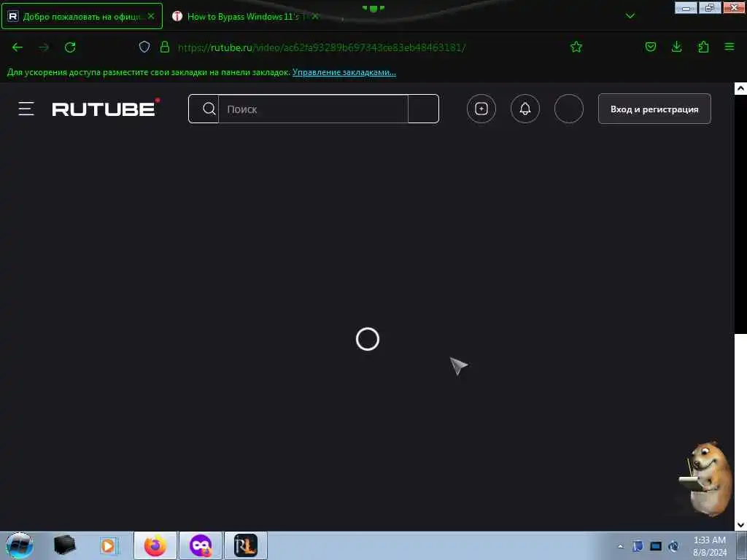The image size is (747, 560).
Task: Close the How to Bypass Windows tab
Action: pyautogui.click(x=315, y=17)
